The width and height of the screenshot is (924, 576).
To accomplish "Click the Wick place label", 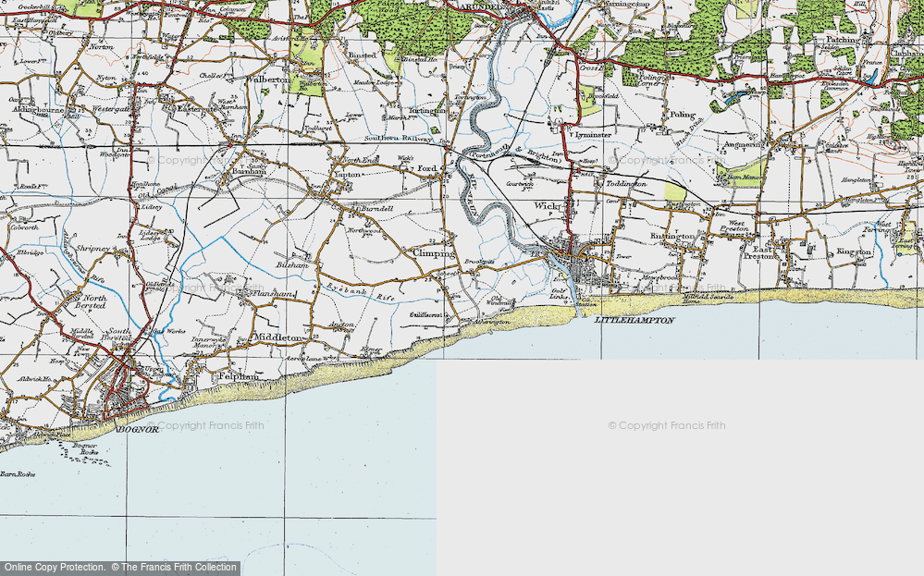I will tap(545, 206).
